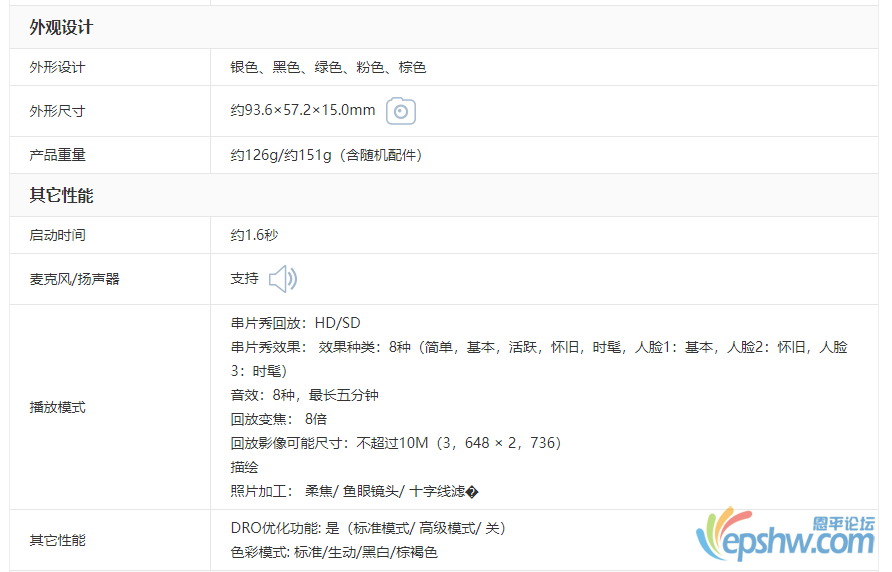This screenshot has height=572, width=892.
Task: Click the line starting DRO优化功能
Action: point(368,528)
